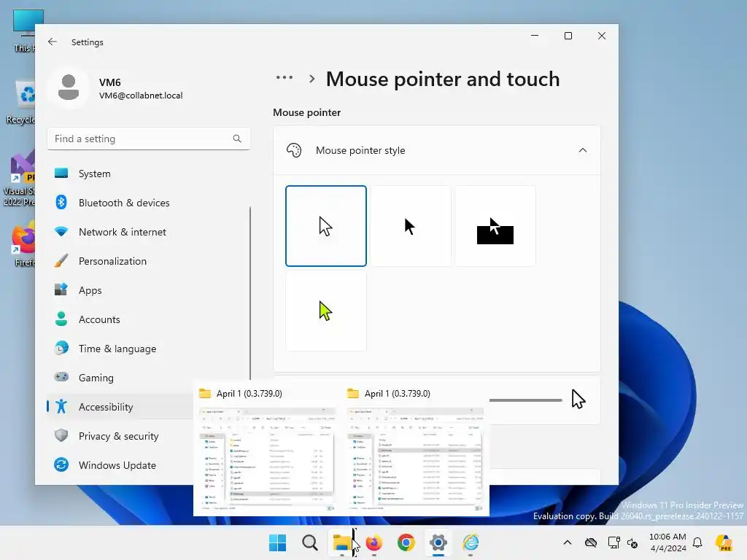Click File Explorer on the taskbar
This screenshot has width=747, height=560.
pyautogui.click(x=341, y=542)
